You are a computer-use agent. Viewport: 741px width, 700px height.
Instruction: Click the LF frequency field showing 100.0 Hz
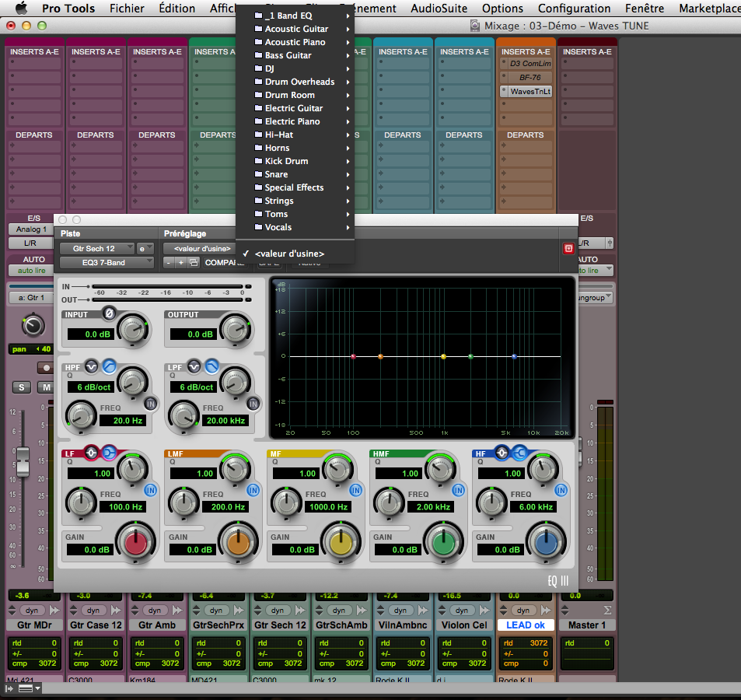pos(123,507)
